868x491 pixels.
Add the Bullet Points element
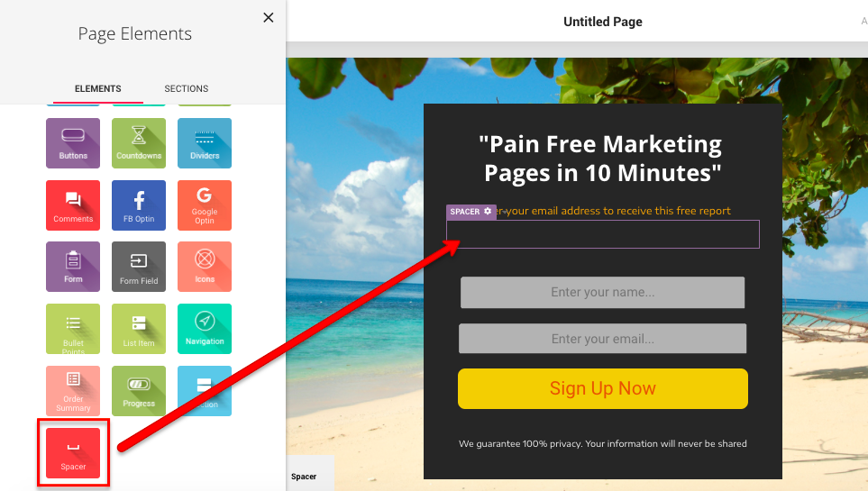coord(73,329)
